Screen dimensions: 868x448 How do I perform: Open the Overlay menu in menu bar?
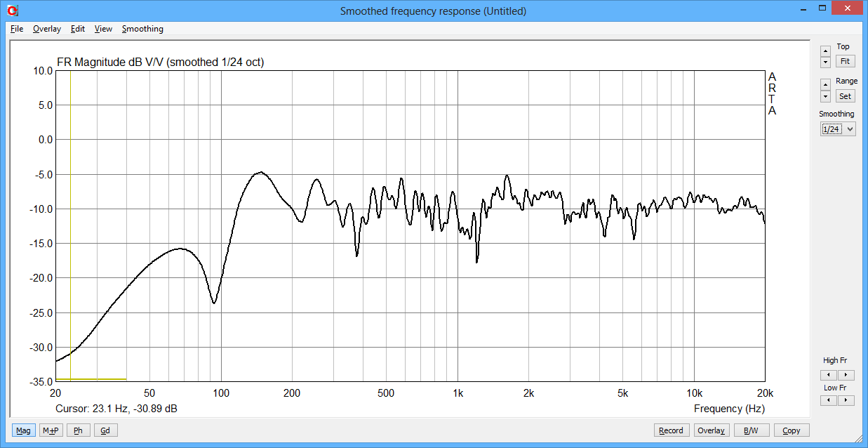pyautogui.click(x=47, y=29)
